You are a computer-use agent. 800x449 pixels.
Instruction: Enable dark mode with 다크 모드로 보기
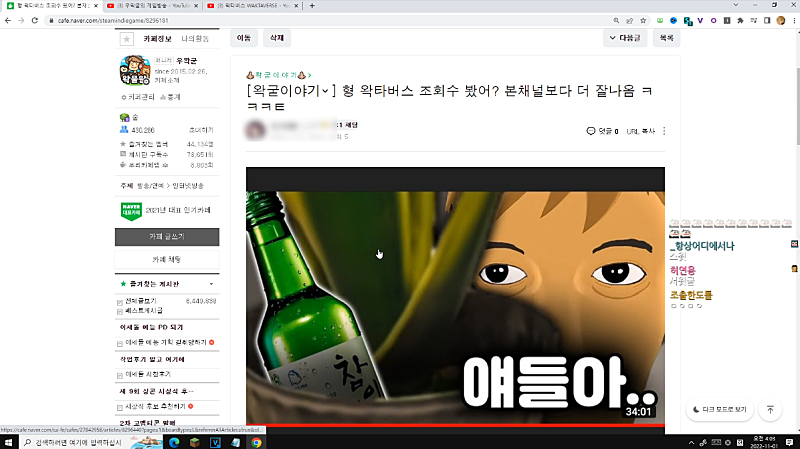719,410
